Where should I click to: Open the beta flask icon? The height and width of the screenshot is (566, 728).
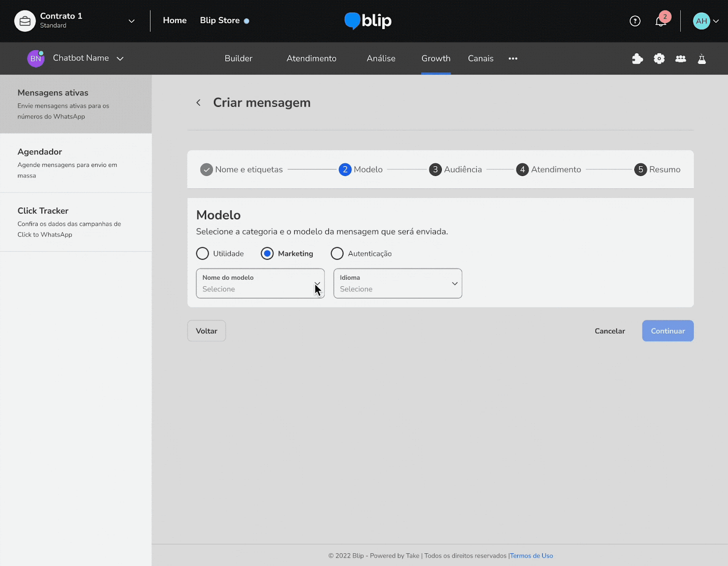pos(702,59)
